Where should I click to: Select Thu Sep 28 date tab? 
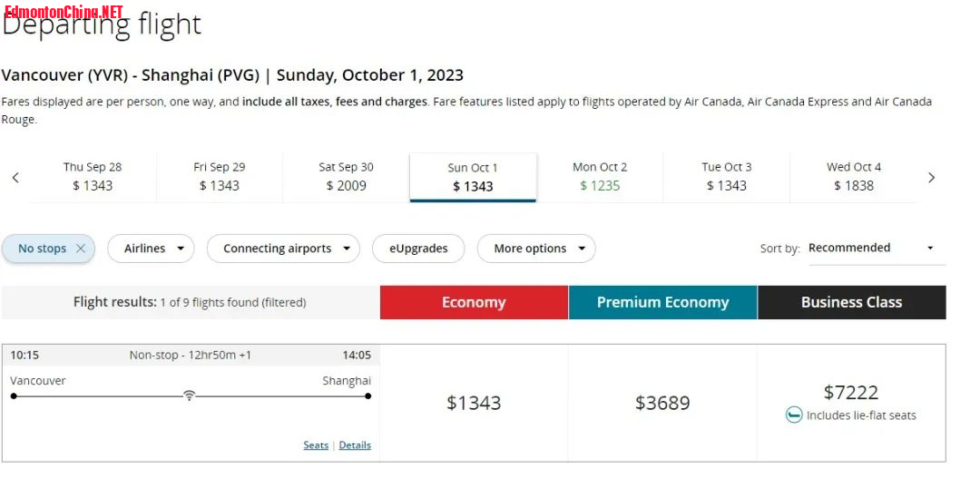[93, 177]
